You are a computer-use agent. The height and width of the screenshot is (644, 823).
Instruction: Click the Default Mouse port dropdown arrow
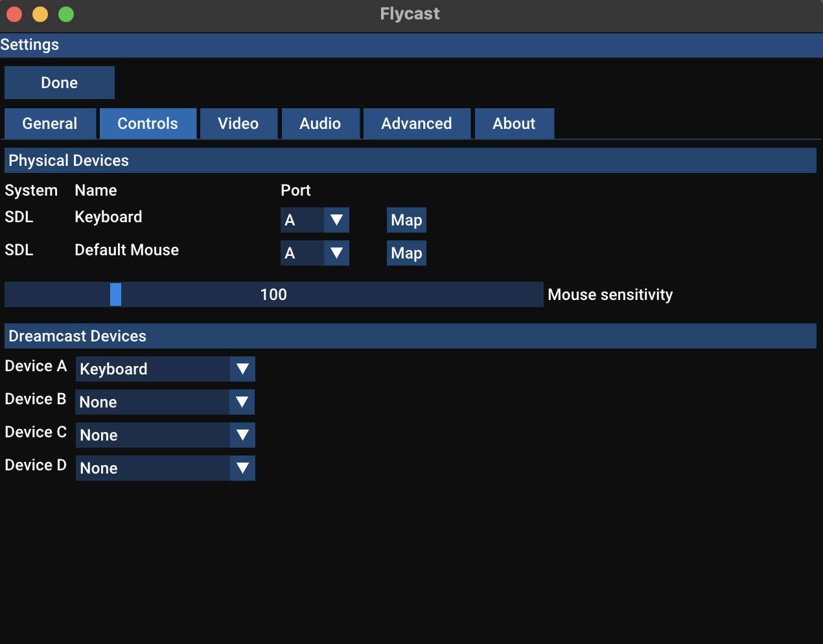[x=336, y=253]
